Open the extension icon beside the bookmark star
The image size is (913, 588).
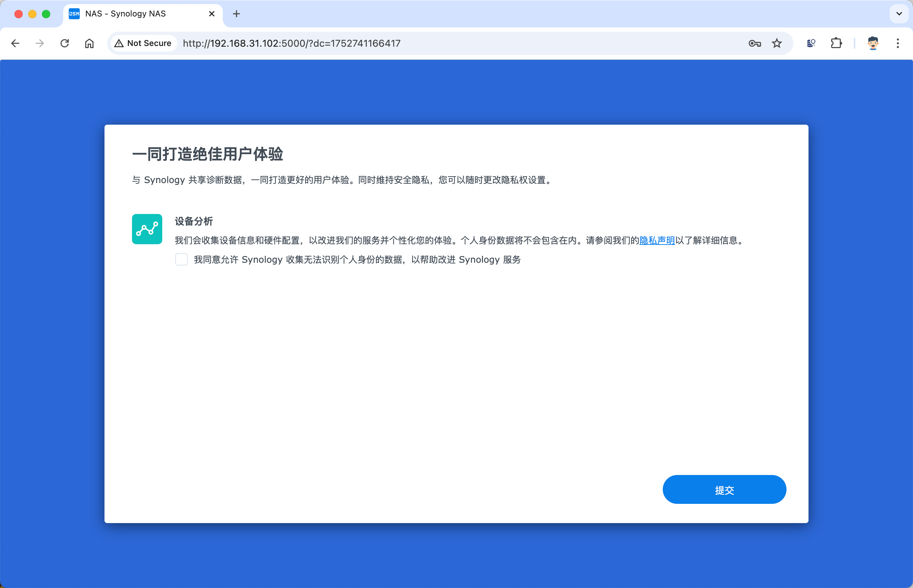(x=811, y=44)
